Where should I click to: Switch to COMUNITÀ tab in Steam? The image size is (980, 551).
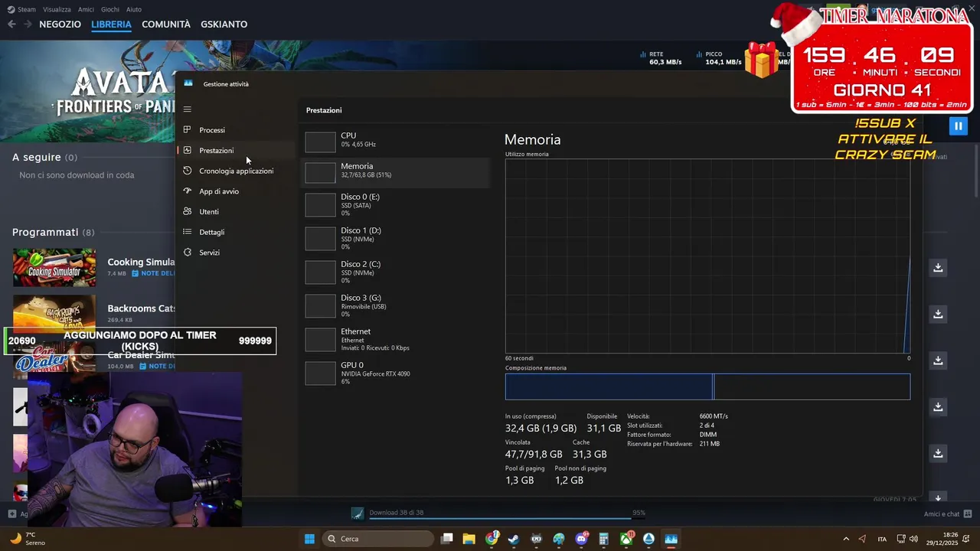(x=166, y=24)
